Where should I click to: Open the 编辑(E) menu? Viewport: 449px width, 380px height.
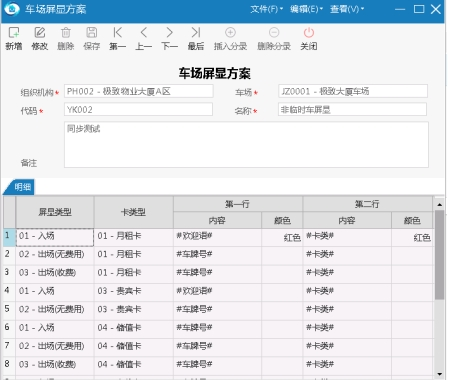306,9
